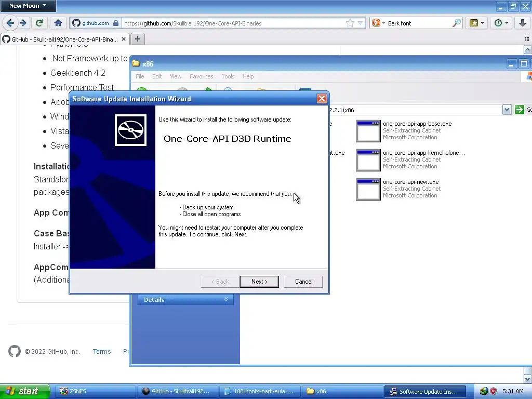
Task: Close the GitHub browser tab
Action: pos(124,39)
